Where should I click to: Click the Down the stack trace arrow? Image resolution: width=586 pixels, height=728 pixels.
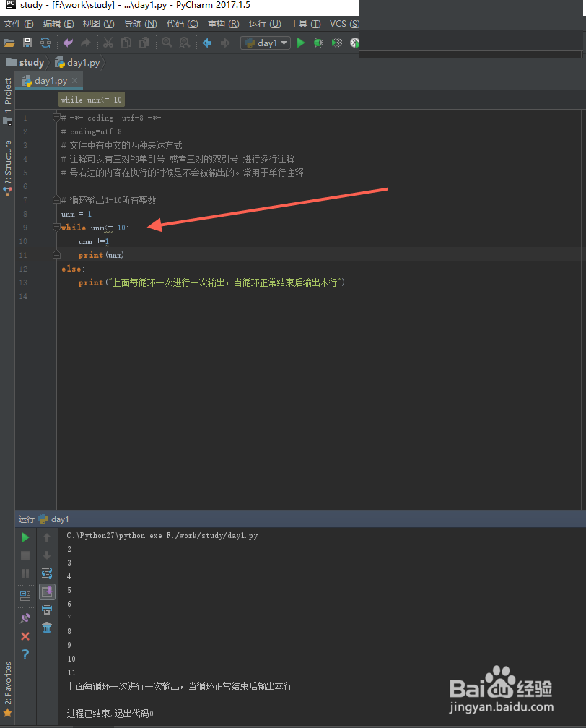tap(47, 555)
